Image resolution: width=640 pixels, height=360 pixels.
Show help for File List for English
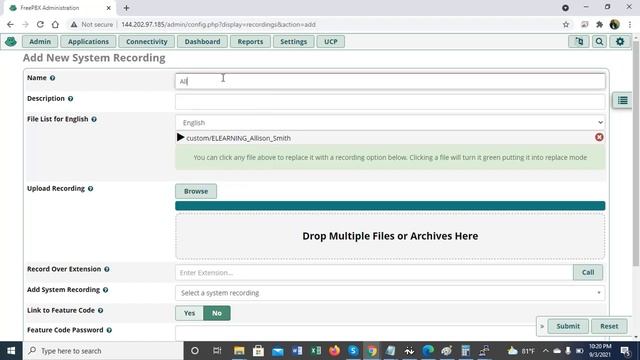94,119
